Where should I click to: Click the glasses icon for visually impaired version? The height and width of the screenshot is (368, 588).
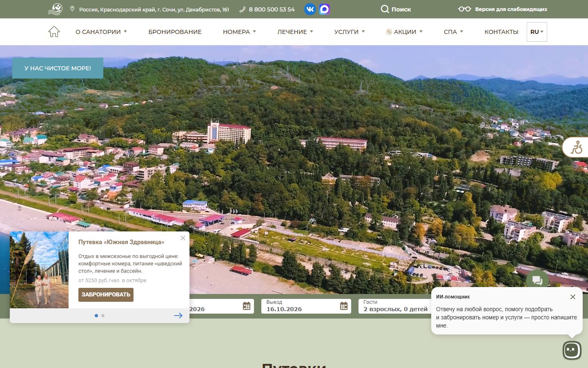pos(464,9)
